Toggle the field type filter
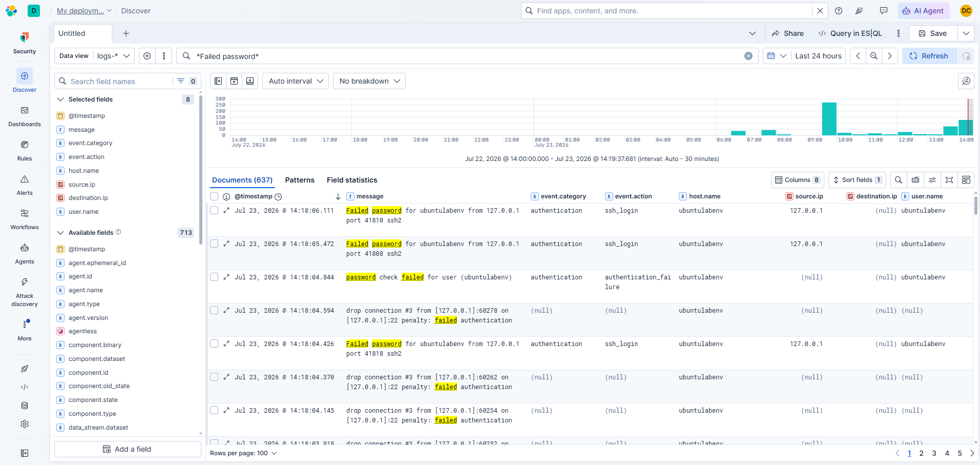Image resolution: width=980 pixels, height=465 pixels. coord(186,81)
